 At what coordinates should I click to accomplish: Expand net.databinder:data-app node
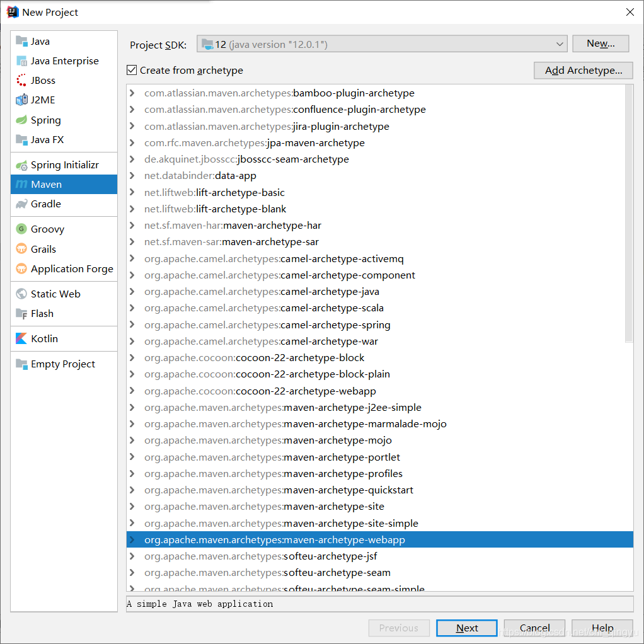click(132, 176)
